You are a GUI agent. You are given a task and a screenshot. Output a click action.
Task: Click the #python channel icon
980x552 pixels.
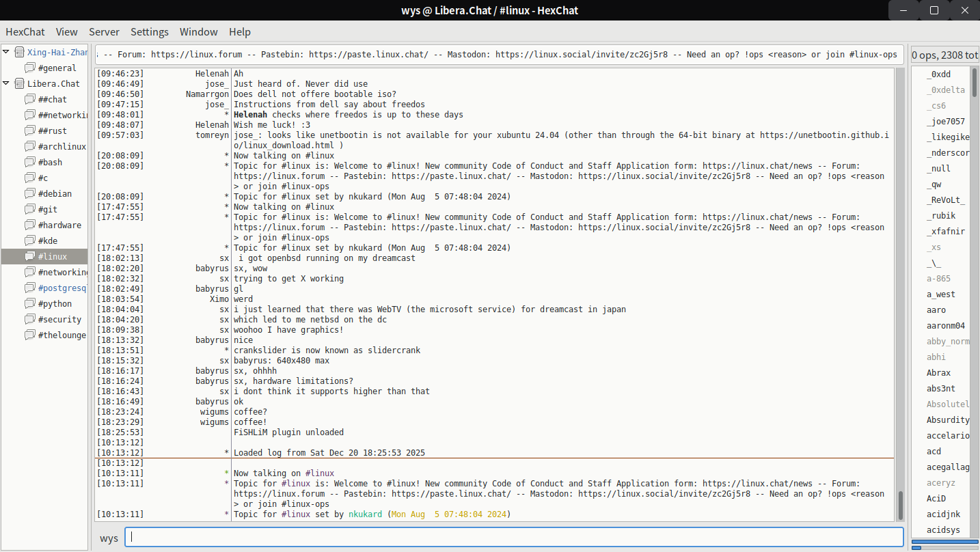click(x=29, y=303)
